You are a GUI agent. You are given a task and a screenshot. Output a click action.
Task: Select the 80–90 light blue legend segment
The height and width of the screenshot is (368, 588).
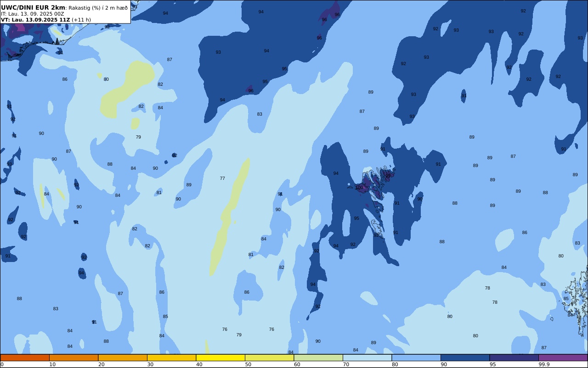pyautogui.click(x=416, y=357)
